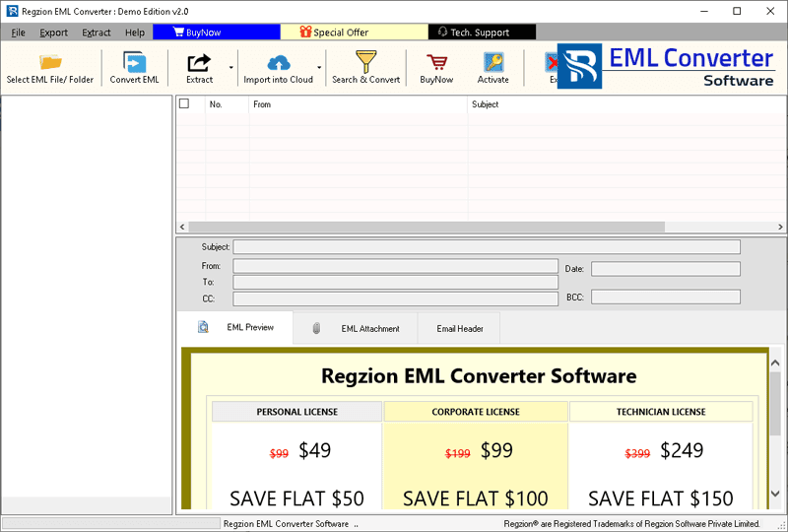
Task: Click the From input field
Action: pos(396,266)
